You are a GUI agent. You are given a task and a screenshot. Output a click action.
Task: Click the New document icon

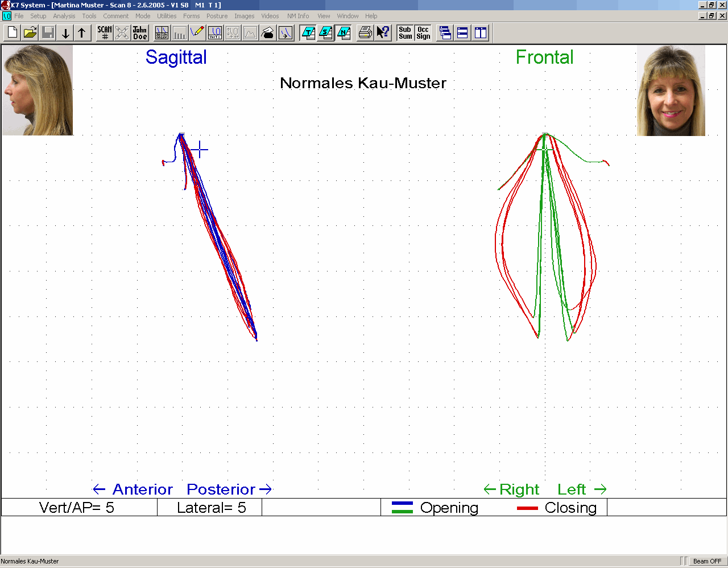pyautogui.click(x=13, y=33)
